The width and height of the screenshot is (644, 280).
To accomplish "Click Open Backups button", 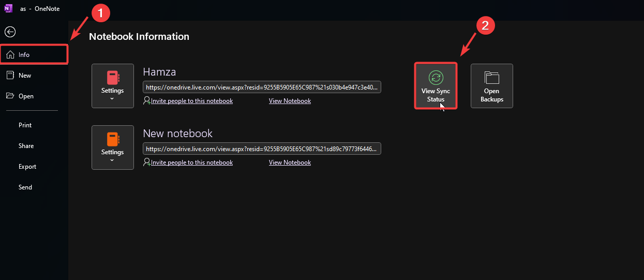I will point(492,86).
